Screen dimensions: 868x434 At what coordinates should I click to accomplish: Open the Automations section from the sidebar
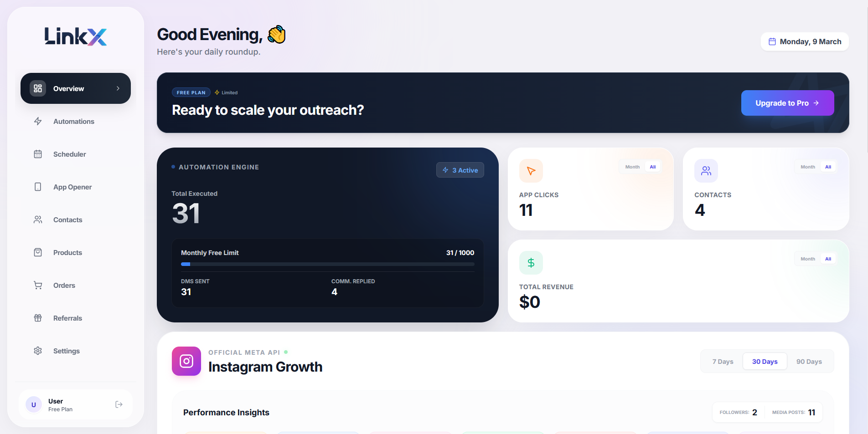pos(73,121)
